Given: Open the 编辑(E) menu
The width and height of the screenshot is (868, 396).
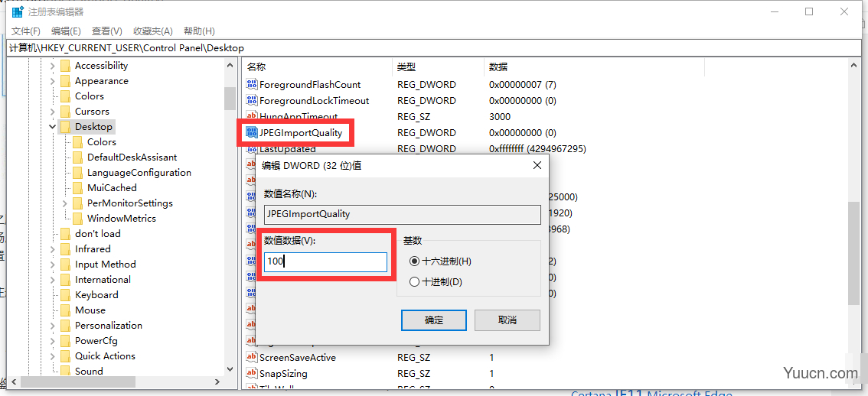Looking at the screenshot, I should click(66, 31).
